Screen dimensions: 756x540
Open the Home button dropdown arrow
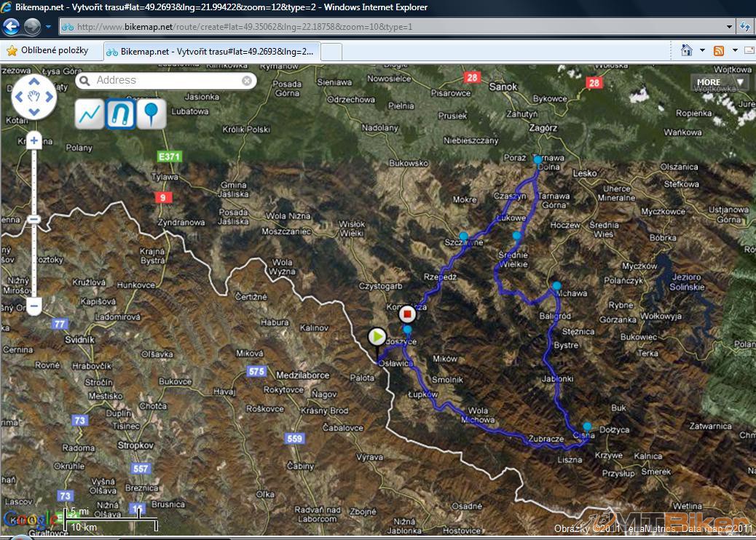pos(702,50)
